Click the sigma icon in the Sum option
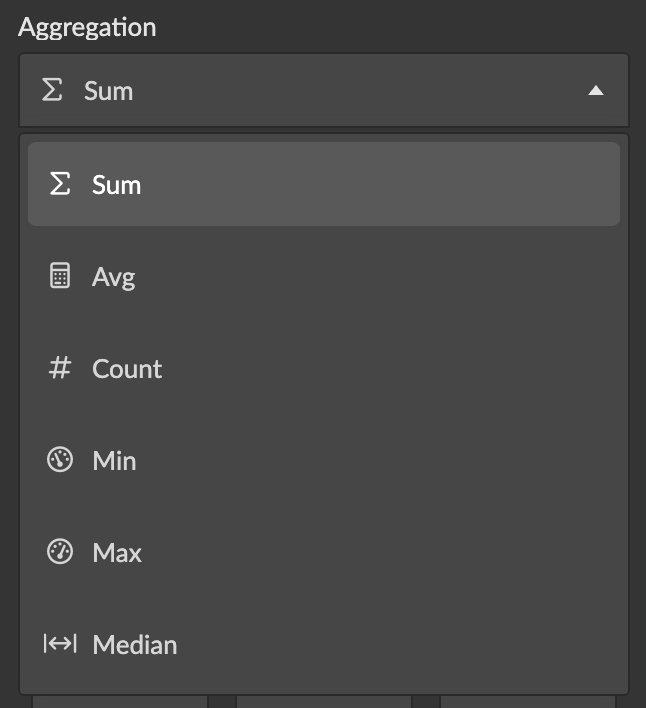This screenshot has width=646, height=708. coord(60,184)
